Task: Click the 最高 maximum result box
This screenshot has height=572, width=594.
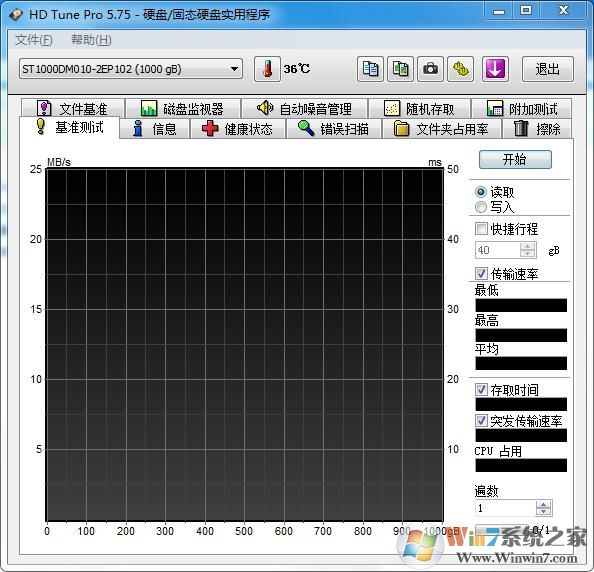Action: 521,335
